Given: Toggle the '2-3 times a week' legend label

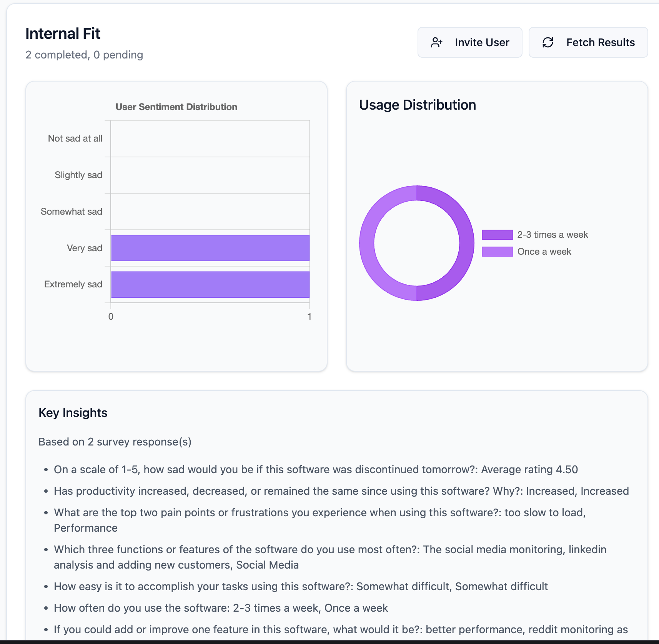Looking at the screenshot, I should point(552,235).
